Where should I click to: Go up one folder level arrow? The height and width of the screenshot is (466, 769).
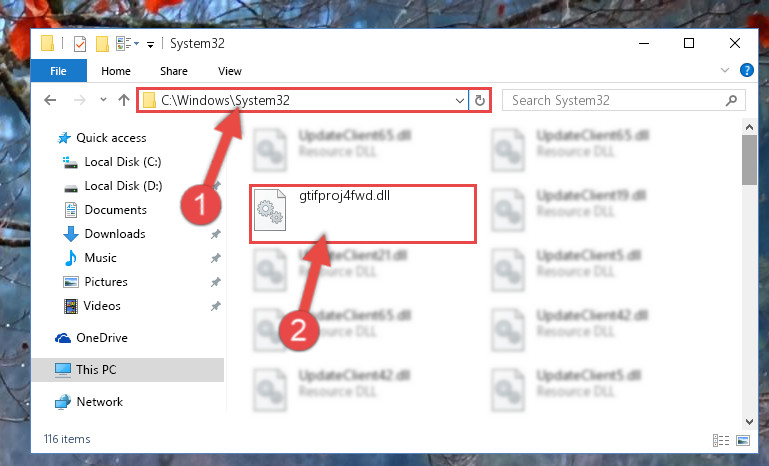pos(124,101)
